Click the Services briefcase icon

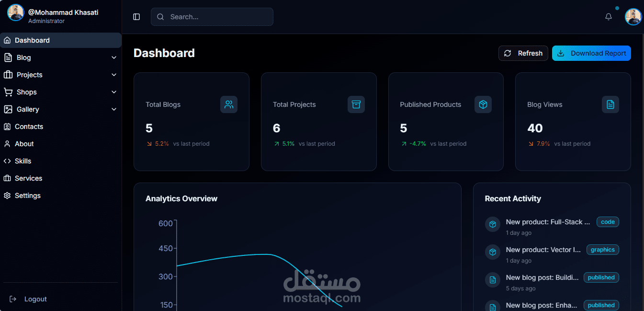pyautogui.click(x=7, y=178)
